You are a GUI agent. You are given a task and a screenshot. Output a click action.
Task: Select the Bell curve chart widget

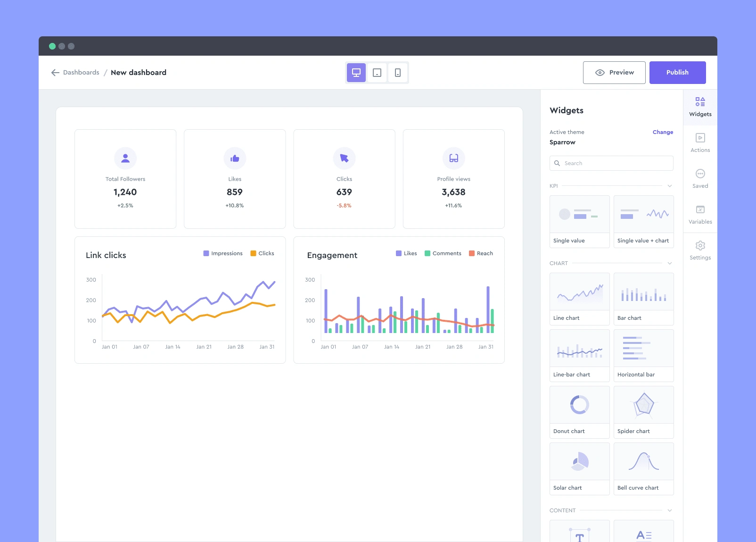point(644,469)
